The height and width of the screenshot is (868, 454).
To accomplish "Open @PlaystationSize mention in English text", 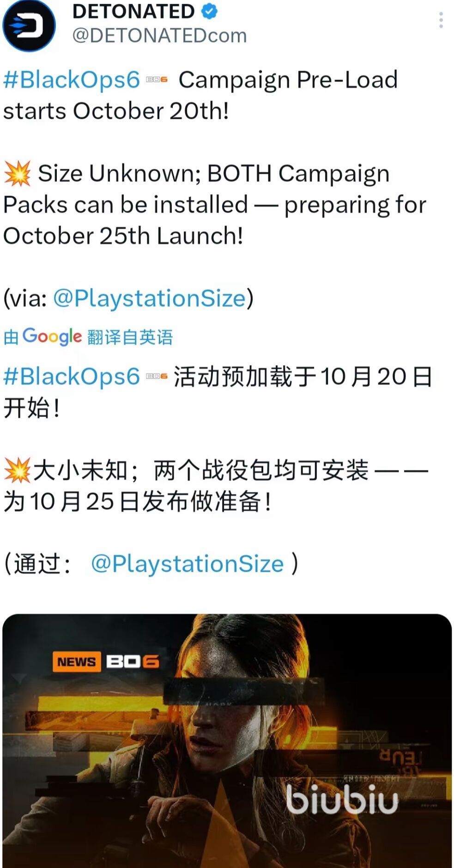I will tap(150, 298).
